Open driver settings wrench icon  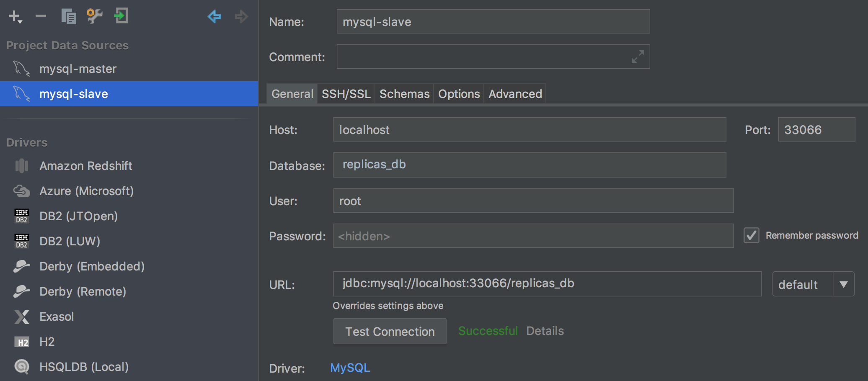[94, 16]
